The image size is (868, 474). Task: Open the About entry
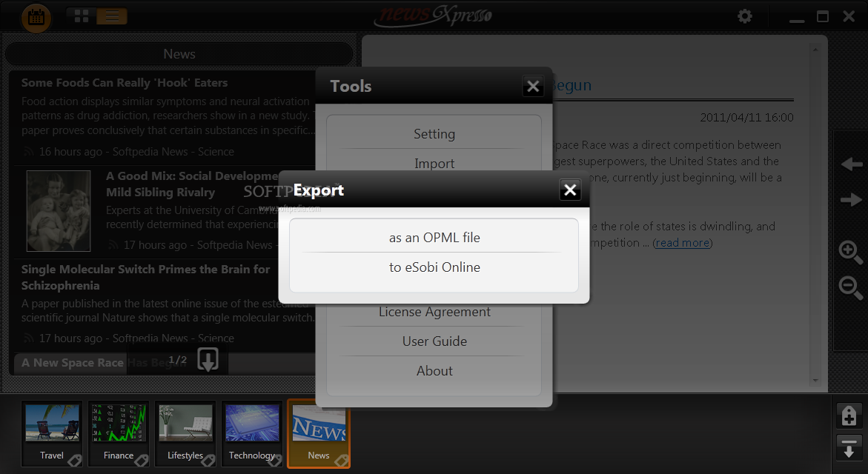pos(434,370)
